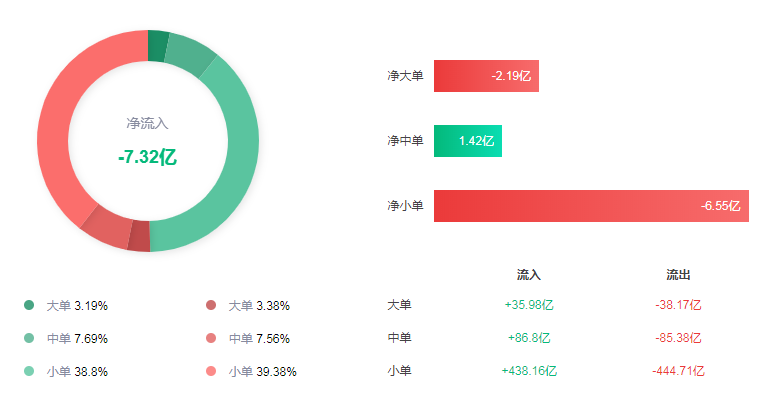This screenshot has height=409, width=777.
Task: Toggle the 小单 39.38% legend label
Action: click(262, 371)
